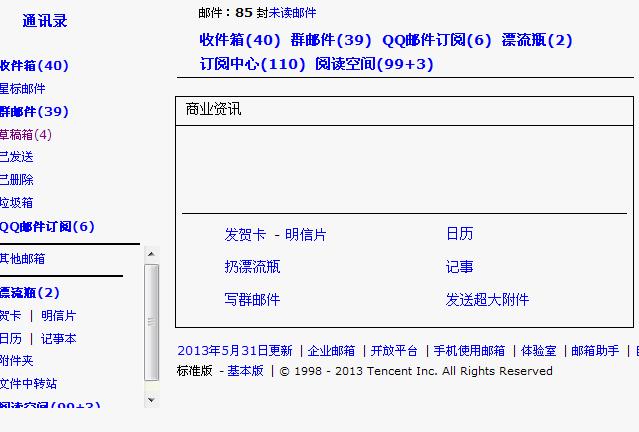Open 手机使用邮箱 mobile mail link
Image resolution: width=639 pixels, height=432 pixels.
(x=469, y=350)
